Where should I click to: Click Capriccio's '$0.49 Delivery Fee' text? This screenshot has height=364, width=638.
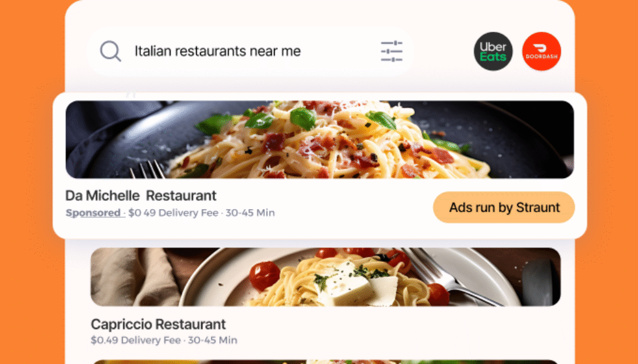136,340
